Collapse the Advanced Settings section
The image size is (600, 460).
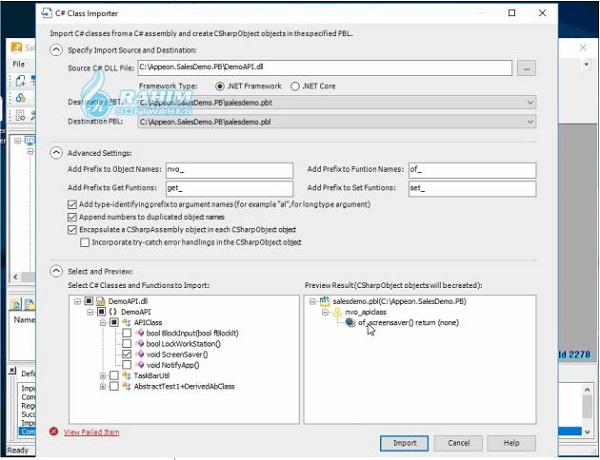click(x=56, y=153)
